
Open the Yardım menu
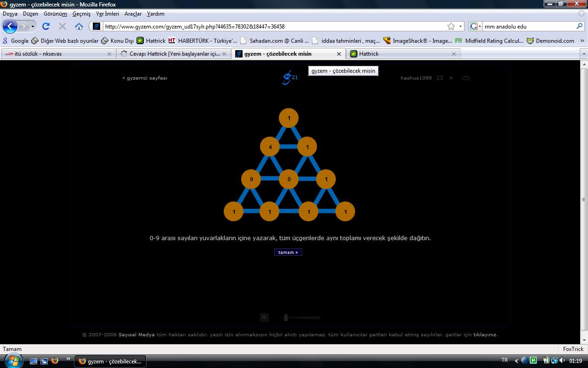pyautogui.click(x=155, y=14)
